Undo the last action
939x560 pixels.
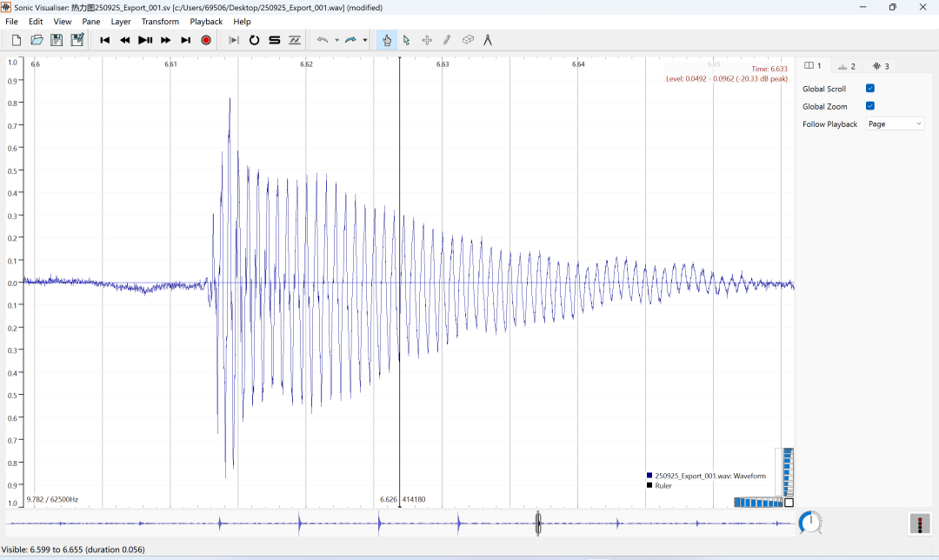tap(323, 40)
